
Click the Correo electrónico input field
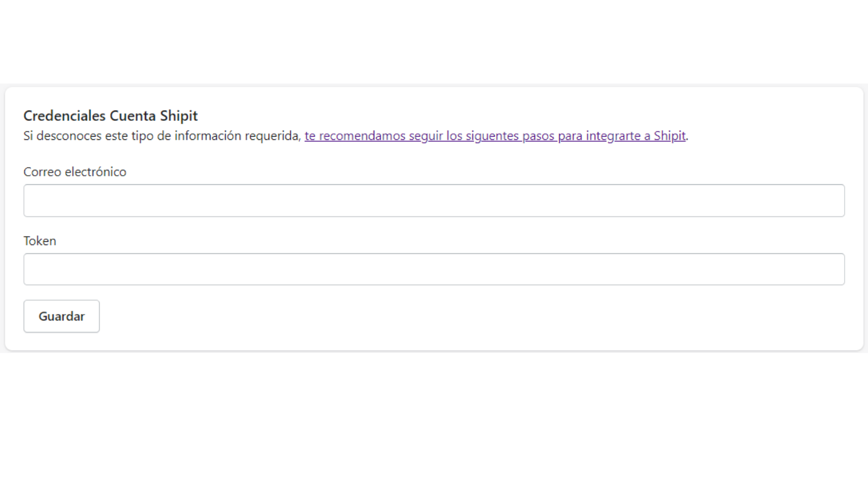click(x=434, y=201)
